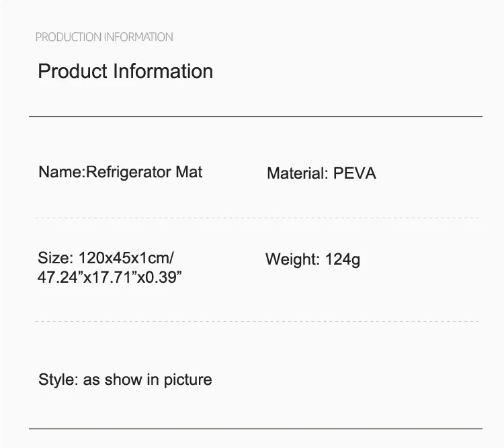The width and height of the screenshot is (504, 448).
Task: Select the 120x45x1cm metric dimensions
Action: pos(126,258)
